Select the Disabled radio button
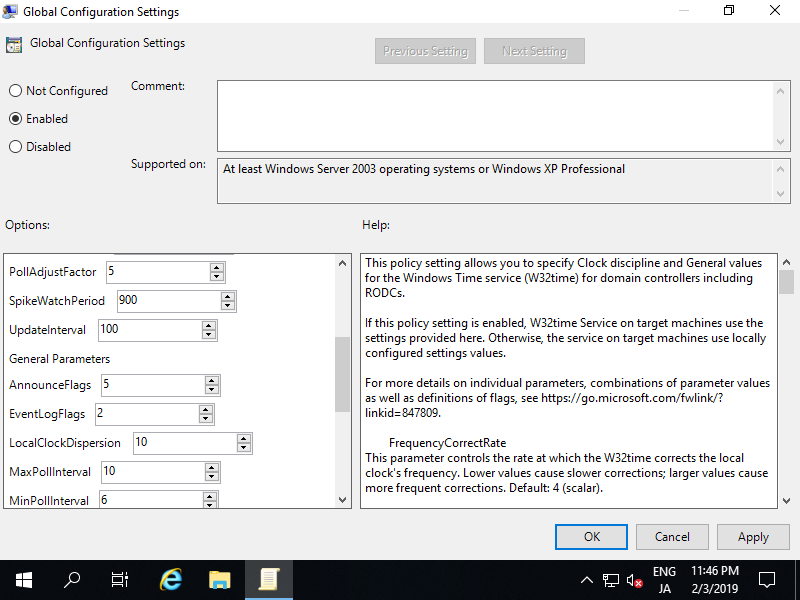Screen dimensions: 800x600 click(x=16, y=147)
